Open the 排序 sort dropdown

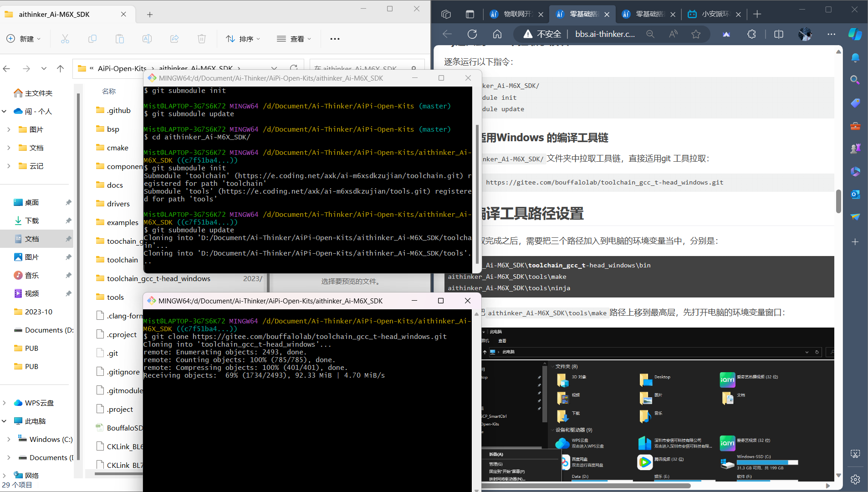point(243,39)
